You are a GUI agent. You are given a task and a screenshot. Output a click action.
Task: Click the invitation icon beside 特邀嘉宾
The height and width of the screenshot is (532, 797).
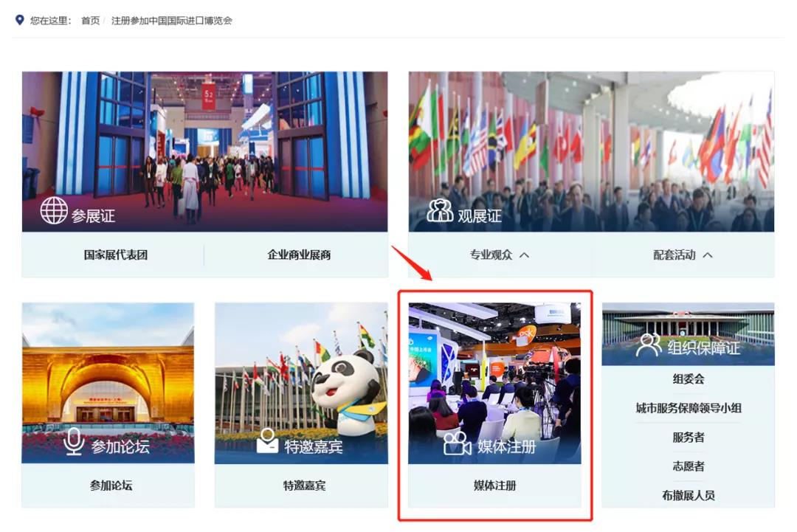click(267, 441)
